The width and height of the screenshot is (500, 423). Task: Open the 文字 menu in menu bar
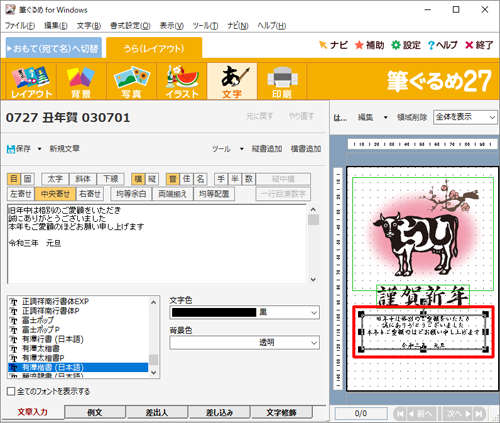(x=89, y=26)
